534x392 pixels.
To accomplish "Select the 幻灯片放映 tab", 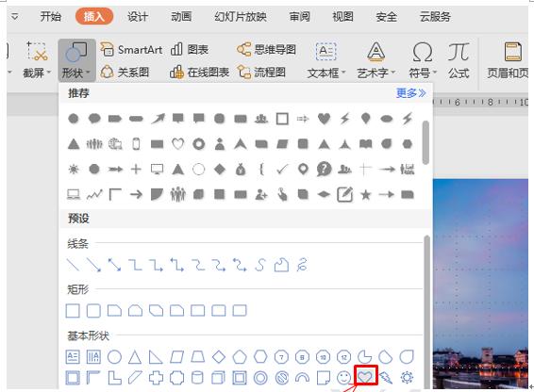I will [241, 16].
